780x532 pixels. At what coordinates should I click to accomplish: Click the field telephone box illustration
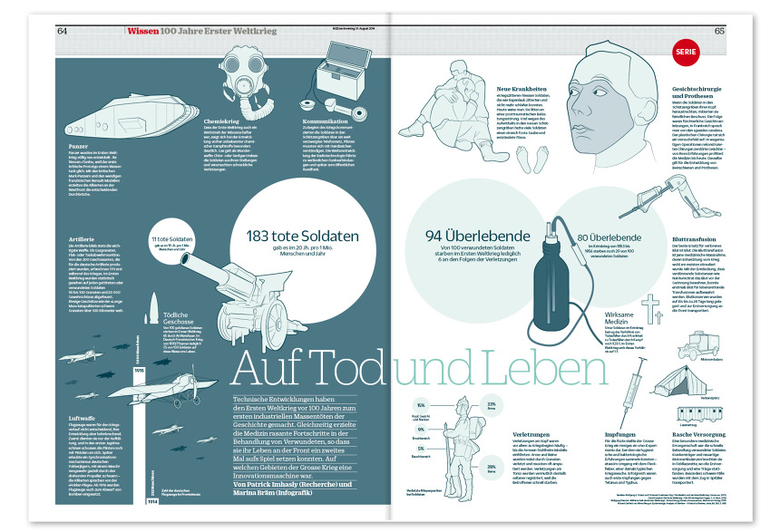pos(344,70)
